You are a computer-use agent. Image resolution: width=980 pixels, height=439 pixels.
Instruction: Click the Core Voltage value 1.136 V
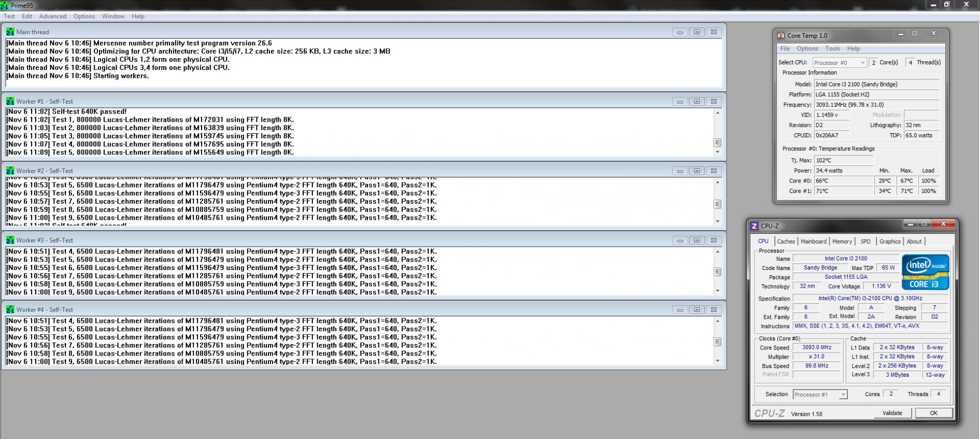882,286
